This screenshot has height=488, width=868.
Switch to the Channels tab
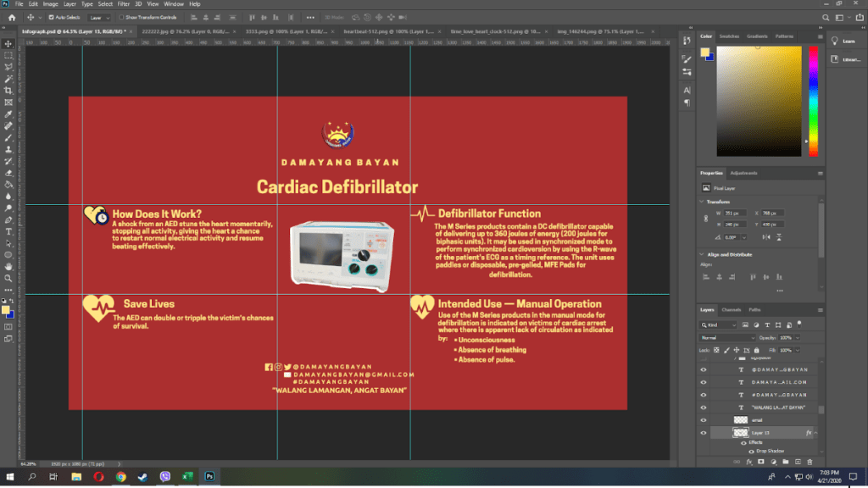pyautogui.click(x=731, y=309)
